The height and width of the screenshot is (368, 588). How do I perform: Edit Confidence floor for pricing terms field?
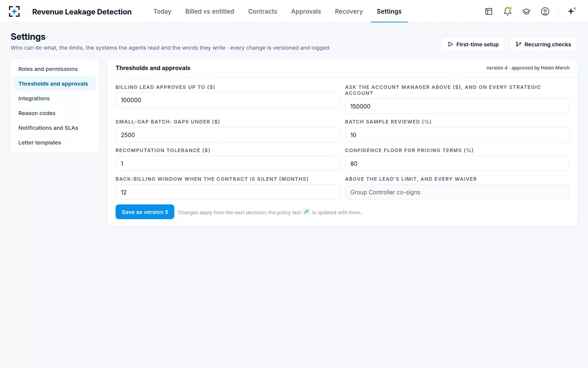457,163
